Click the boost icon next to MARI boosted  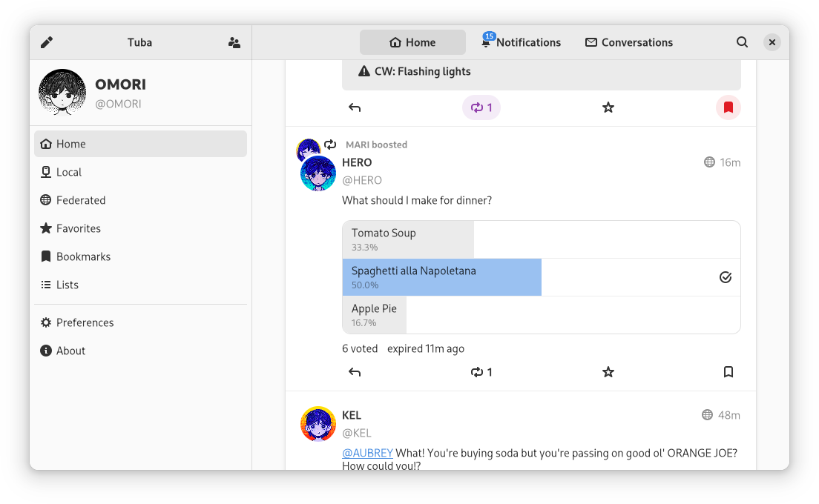point(330,145)
